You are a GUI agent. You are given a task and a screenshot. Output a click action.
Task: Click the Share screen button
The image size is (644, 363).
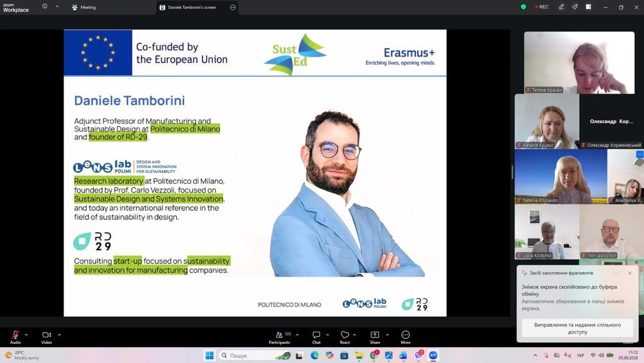pyautogui.click(x=375, y=337)
